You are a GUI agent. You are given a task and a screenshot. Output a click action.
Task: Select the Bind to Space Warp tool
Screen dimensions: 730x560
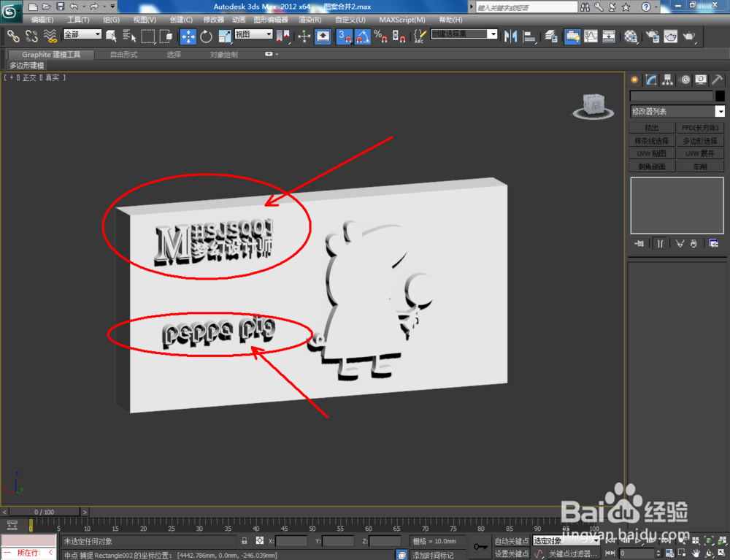click(50, 36)
